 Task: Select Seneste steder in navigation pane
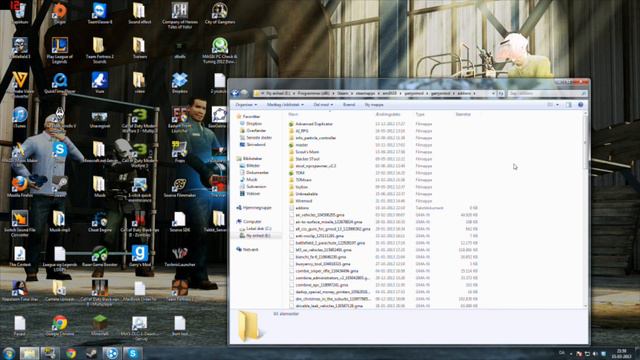click(x=259, y=138)
